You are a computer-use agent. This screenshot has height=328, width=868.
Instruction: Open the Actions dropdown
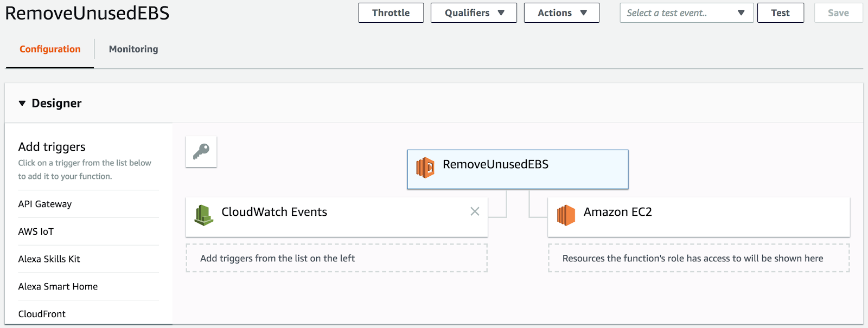pyautogui.click(x=561, y=13)
